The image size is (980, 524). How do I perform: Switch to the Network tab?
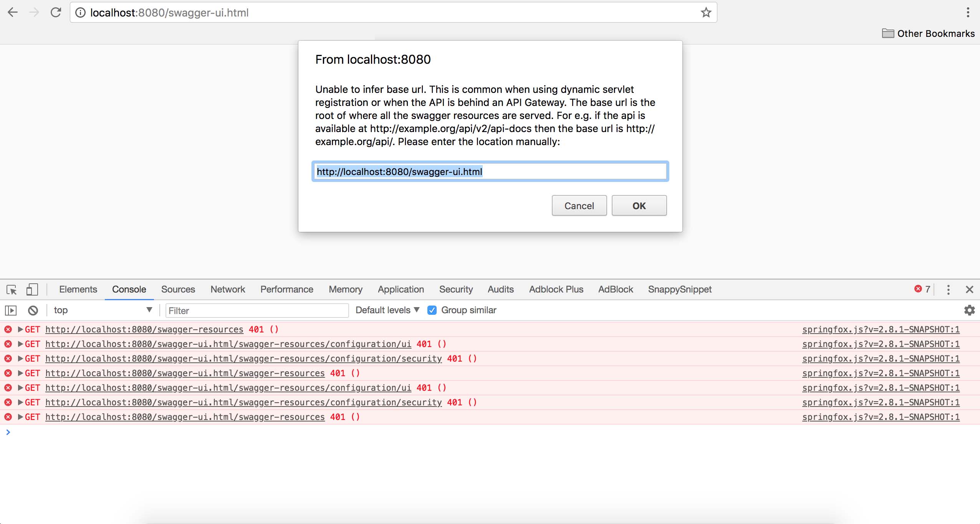coord(227,289)
